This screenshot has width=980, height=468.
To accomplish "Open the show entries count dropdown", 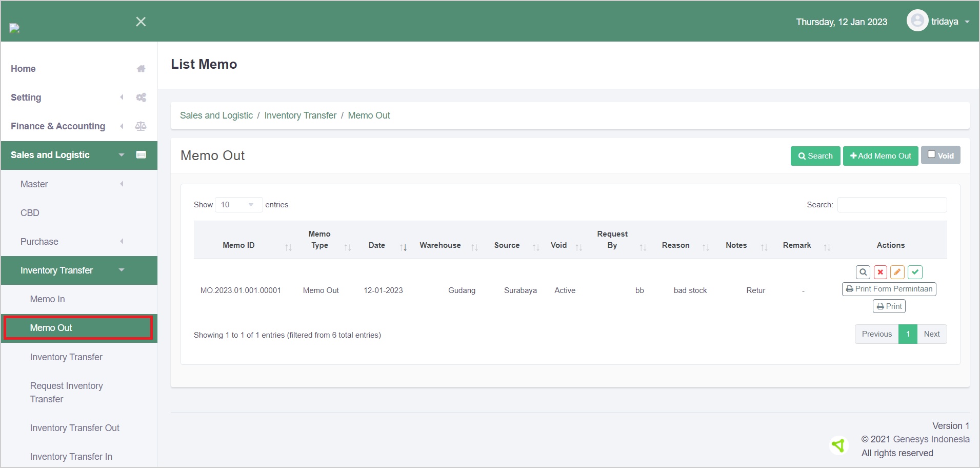I will (x=238, y=205).
